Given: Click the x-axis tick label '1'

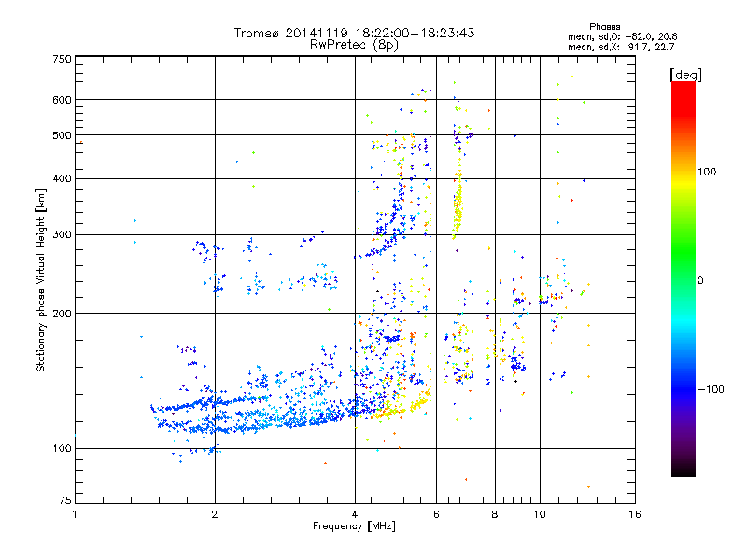Looking at the screenshot, I should coord(75,514).
